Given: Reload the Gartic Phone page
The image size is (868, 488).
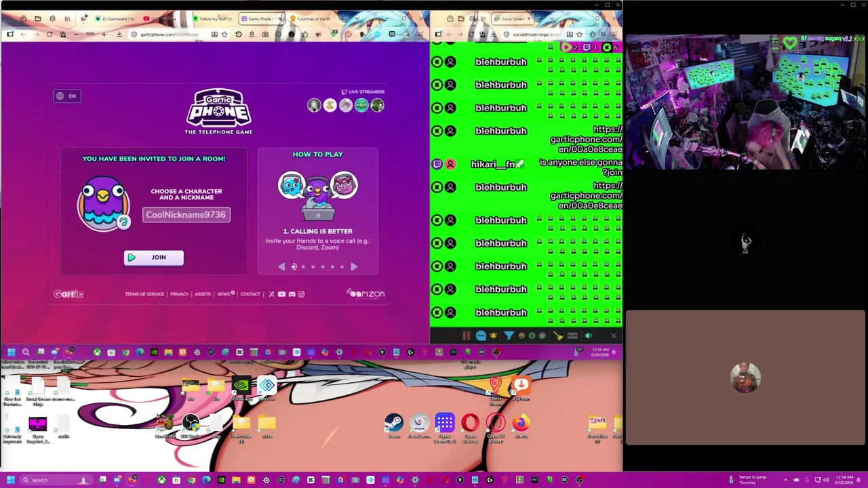Looking at the screenshot, I should 50,35.
